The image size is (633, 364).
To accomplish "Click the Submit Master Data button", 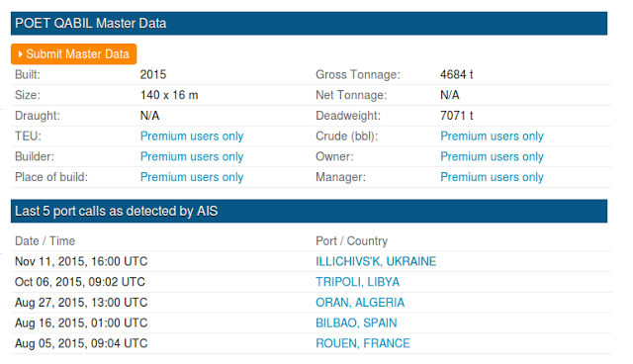I will point(73,54).
